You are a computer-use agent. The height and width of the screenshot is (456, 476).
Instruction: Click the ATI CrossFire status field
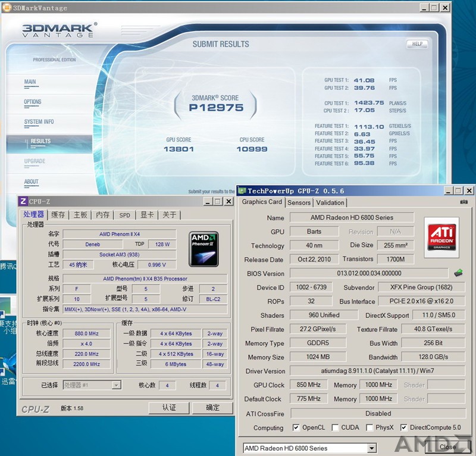click(378, 414)
